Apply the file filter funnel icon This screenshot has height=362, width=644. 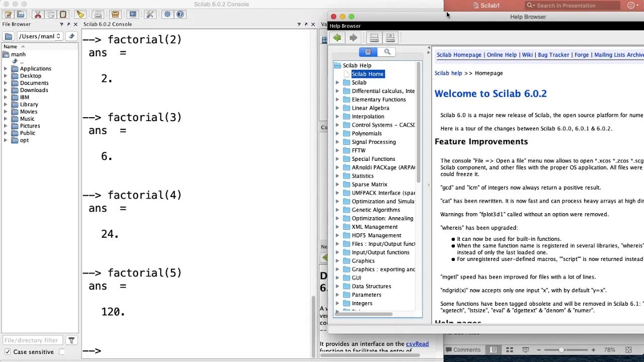[x=71, y=340]
